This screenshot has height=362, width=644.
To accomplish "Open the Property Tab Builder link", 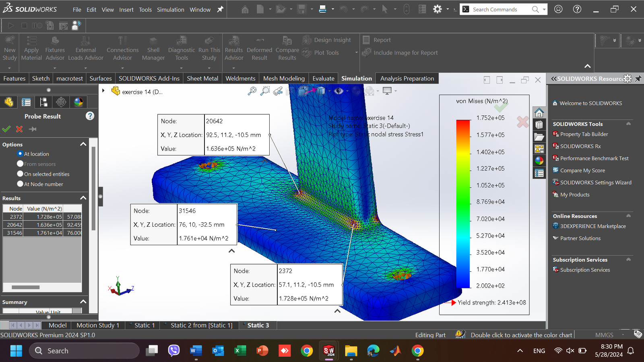I will click(x=584, y=134).
